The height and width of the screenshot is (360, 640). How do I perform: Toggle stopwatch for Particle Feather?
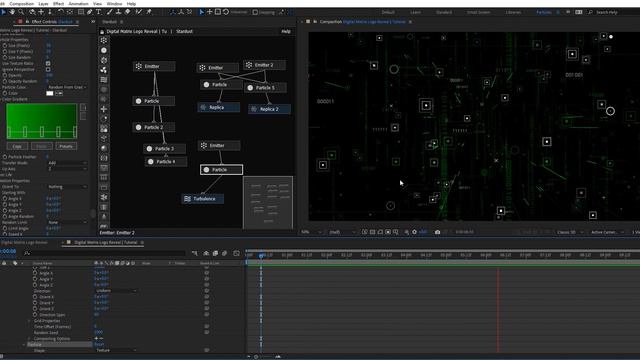click(x=5, y=157)
